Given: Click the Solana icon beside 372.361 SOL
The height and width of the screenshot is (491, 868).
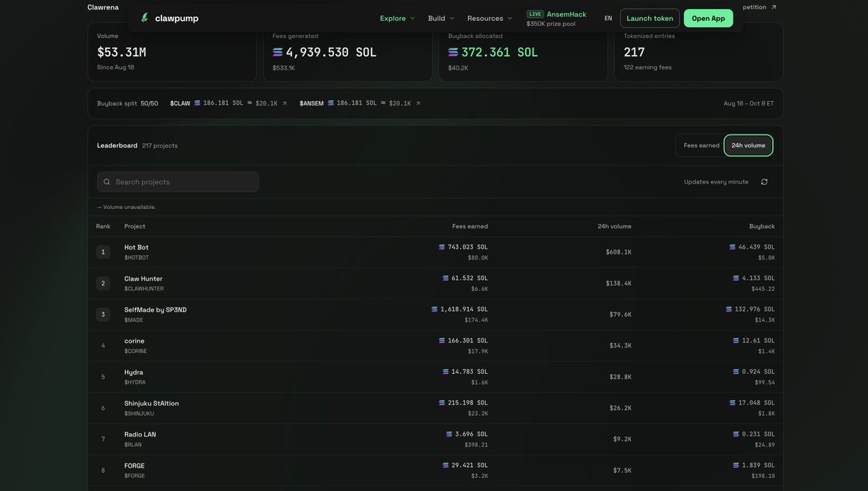Looking at the screenshot, I should (454, 52).
